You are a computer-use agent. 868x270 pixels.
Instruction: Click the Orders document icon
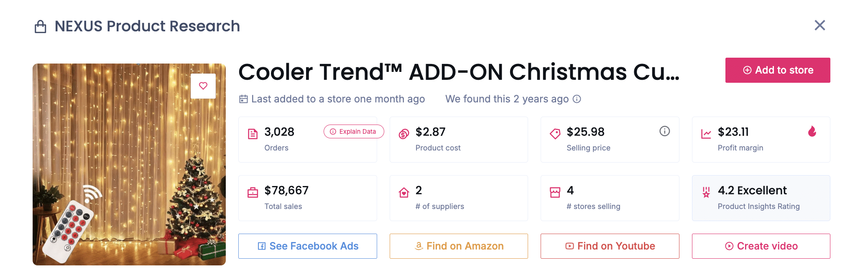(x=253, y=134)
